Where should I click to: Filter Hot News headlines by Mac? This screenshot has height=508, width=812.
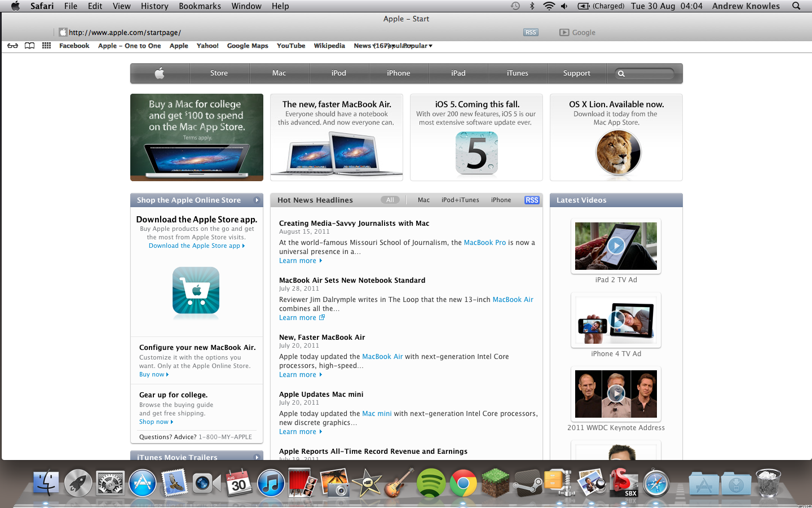(424, 200)
